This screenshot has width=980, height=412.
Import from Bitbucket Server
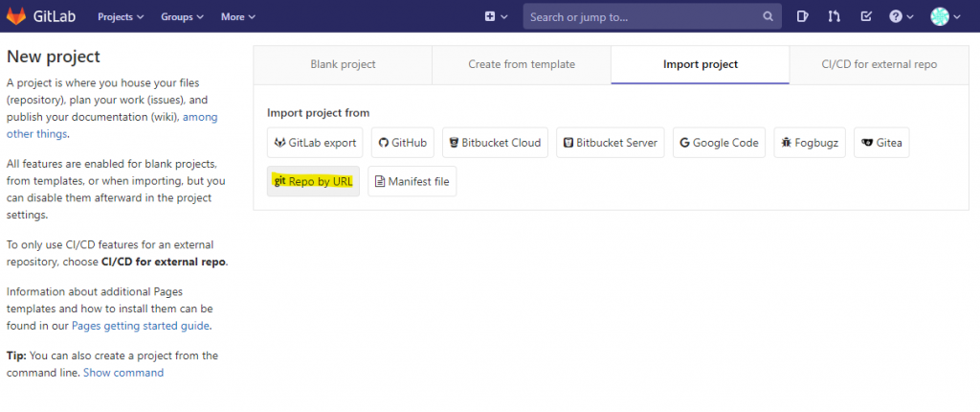click(610, 143)
